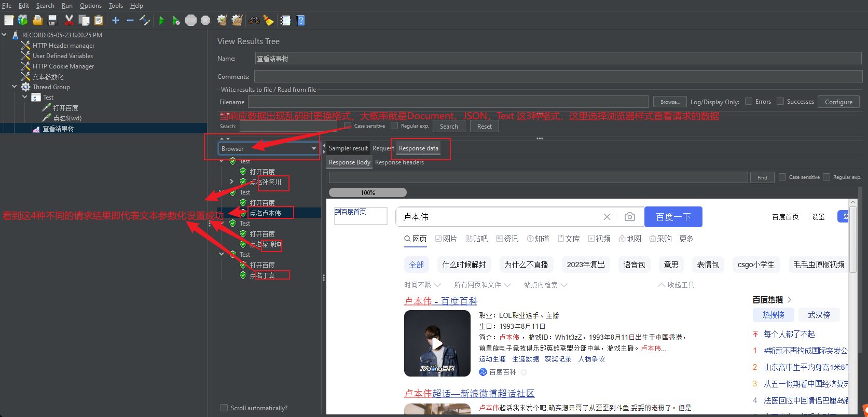Toggle Scroll automatically checkbox
Screen dimensions: 868x417
pos(224,408)
